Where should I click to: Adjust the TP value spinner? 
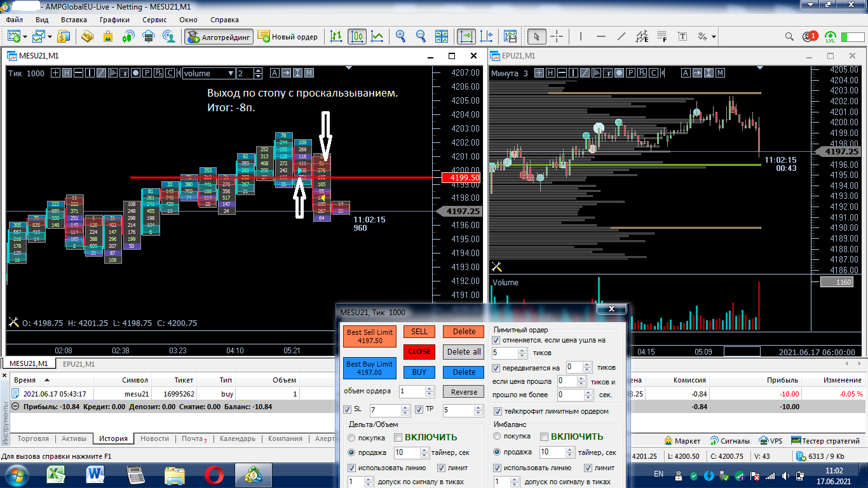478,410
